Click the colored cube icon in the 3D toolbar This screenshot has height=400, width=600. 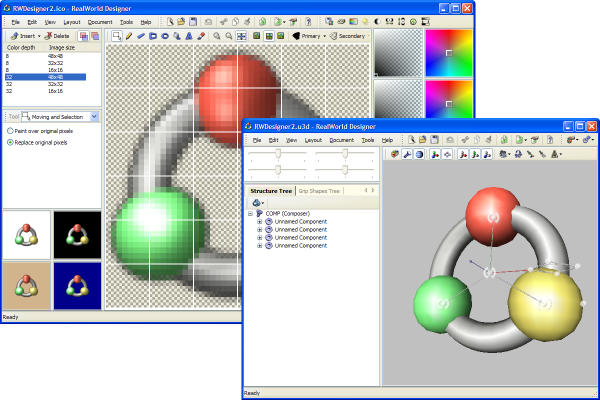click(x=395, y=154)
